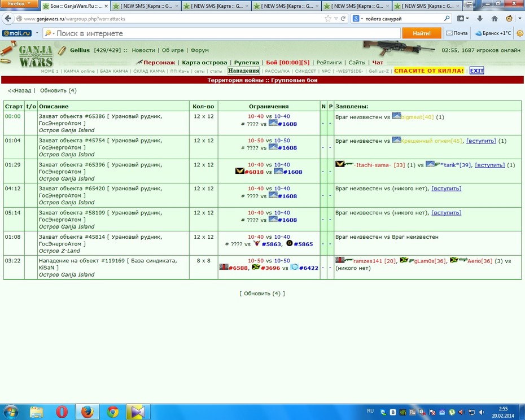Click БАЗА КАМЧА shortcut link

click(x=114, y=71)
